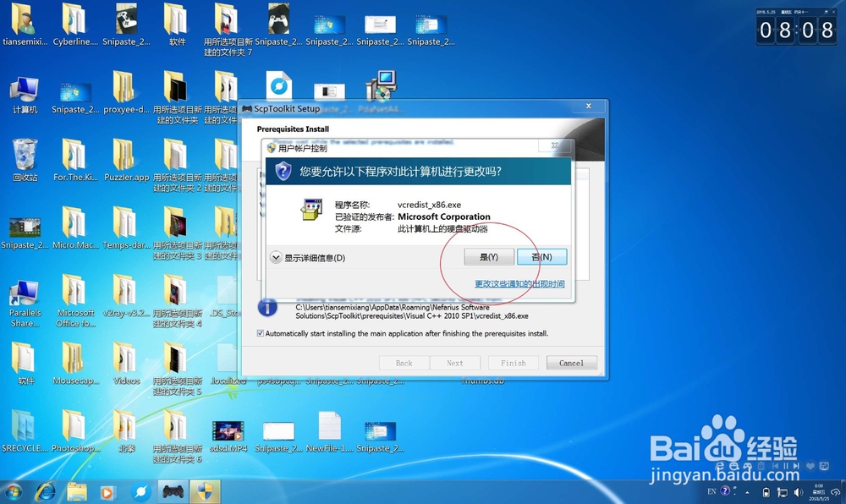Click the help icon in the tray
The image size is (846, 504).
coord(725,490)
